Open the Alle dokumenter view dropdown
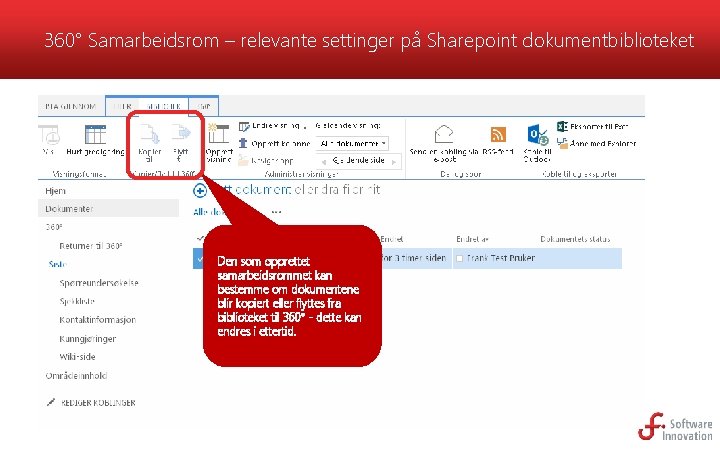 pyautogui.click(x=352, y=143)
